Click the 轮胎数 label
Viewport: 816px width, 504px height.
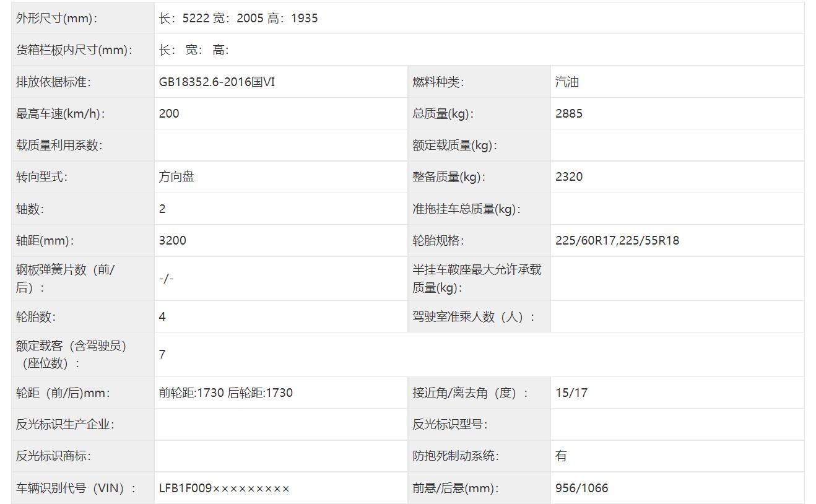point(36,316)
